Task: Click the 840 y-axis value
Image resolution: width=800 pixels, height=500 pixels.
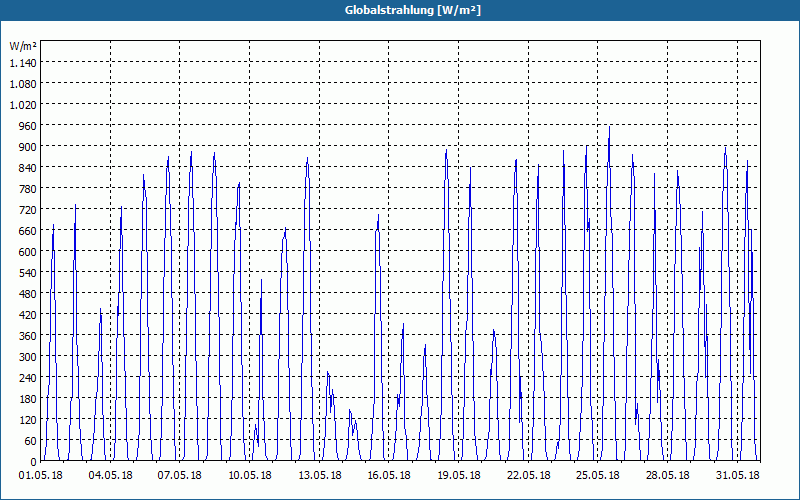Action: click(28, 167)
